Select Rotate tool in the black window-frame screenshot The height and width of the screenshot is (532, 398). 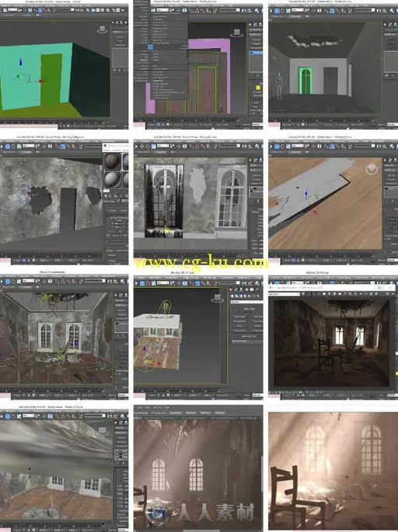tap(148, 146)
